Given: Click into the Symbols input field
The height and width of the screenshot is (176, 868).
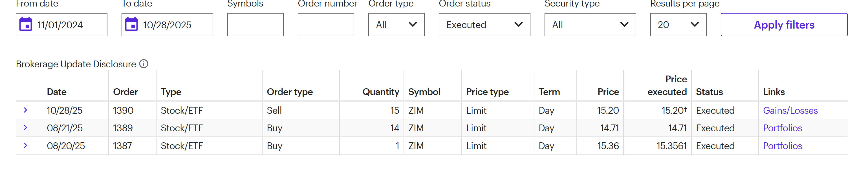Looking at the screenshot, I should (x=255, y=25).
